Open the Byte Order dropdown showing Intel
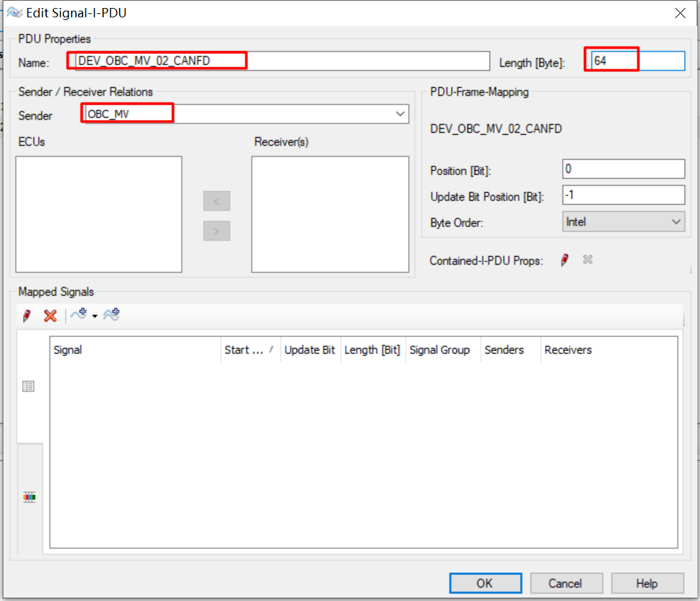Screen dimensions: 700x601 [677, 221]
